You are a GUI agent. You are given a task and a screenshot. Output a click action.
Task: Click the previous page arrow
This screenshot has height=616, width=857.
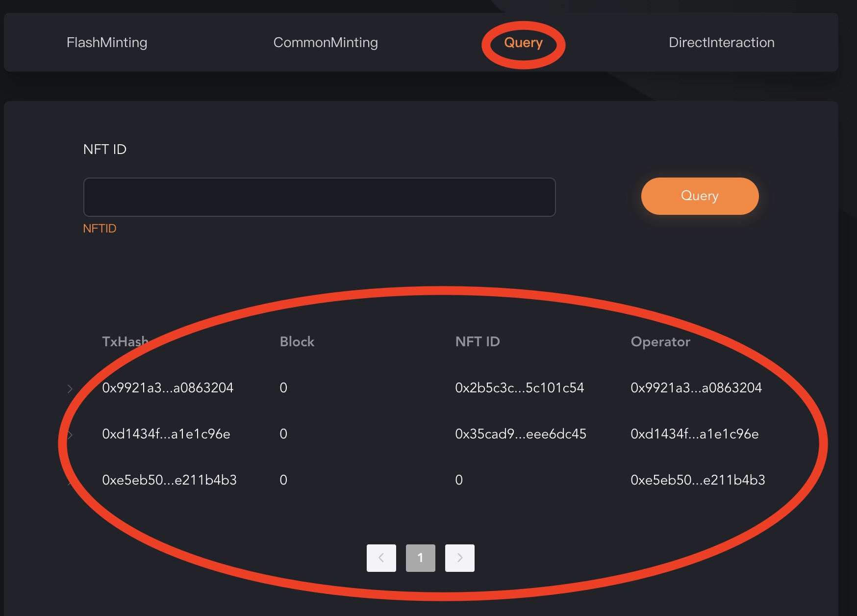381,558
